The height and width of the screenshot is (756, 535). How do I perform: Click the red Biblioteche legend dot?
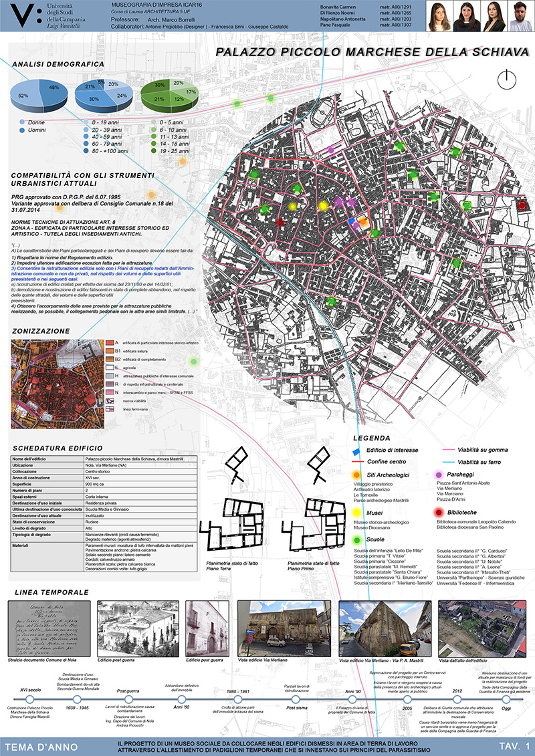438,513
